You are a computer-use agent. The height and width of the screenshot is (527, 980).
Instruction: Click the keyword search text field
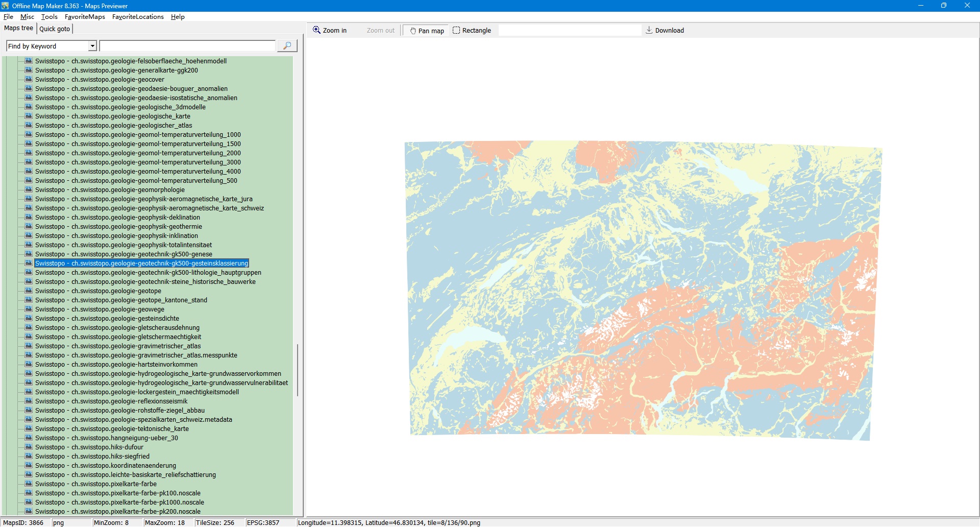pyautogui.click(x=187, y=46)
